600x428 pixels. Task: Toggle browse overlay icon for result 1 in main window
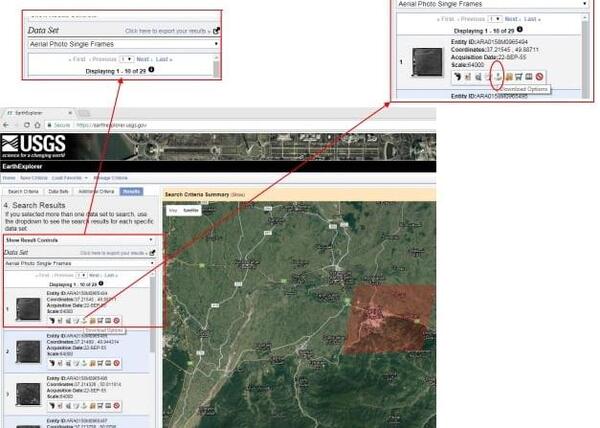(60, 321)
